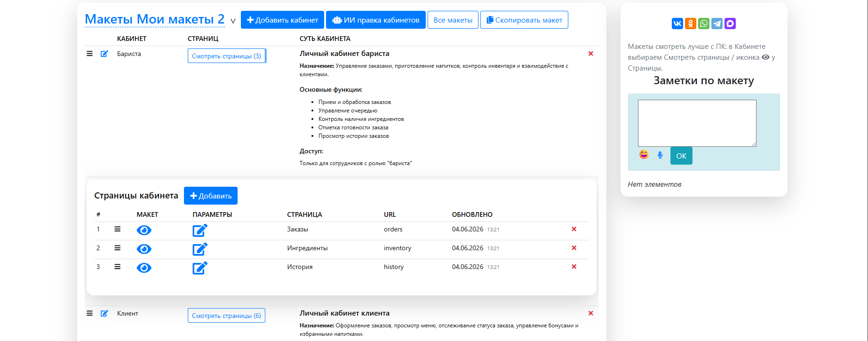
Task: Share via WhatsApp icon
Action: click(x=703, y=24)
